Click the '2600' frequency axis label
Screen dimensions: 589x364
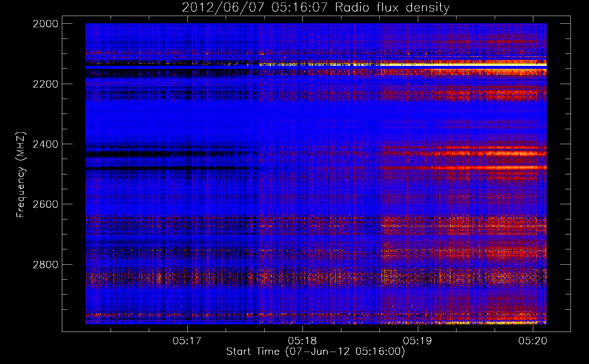(46, 204)
